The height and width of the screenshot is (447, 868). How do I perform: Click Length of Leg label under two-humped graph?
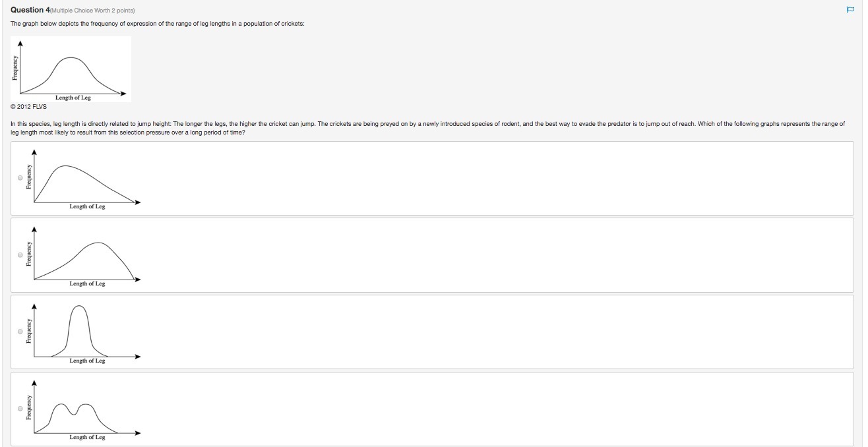87,437
